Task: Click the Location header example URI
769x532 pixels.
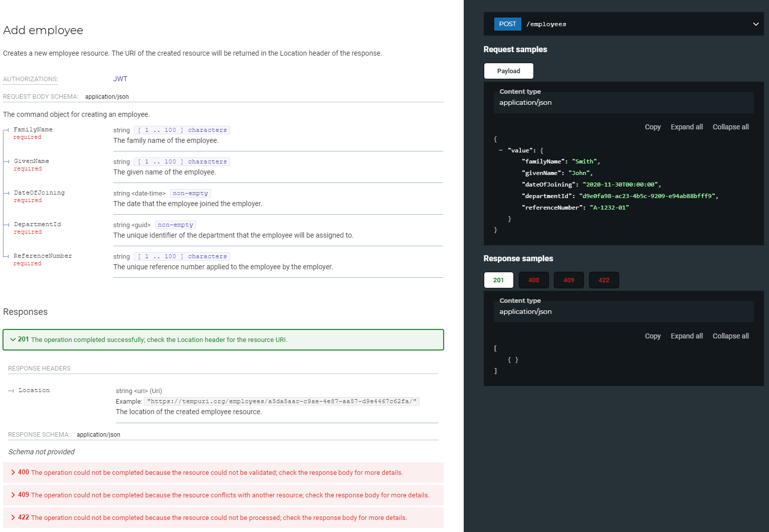Action: (282, 401)
